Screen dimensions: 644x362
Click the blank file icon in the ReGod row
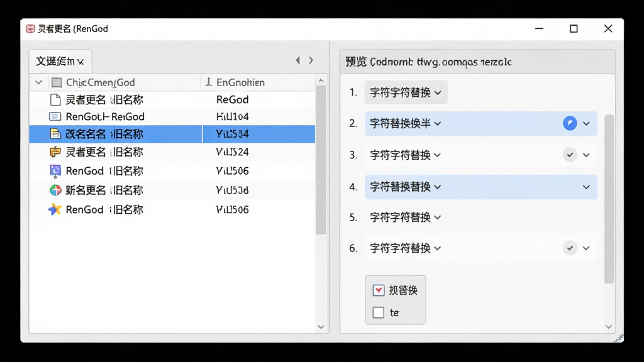[x=55, y=100]
